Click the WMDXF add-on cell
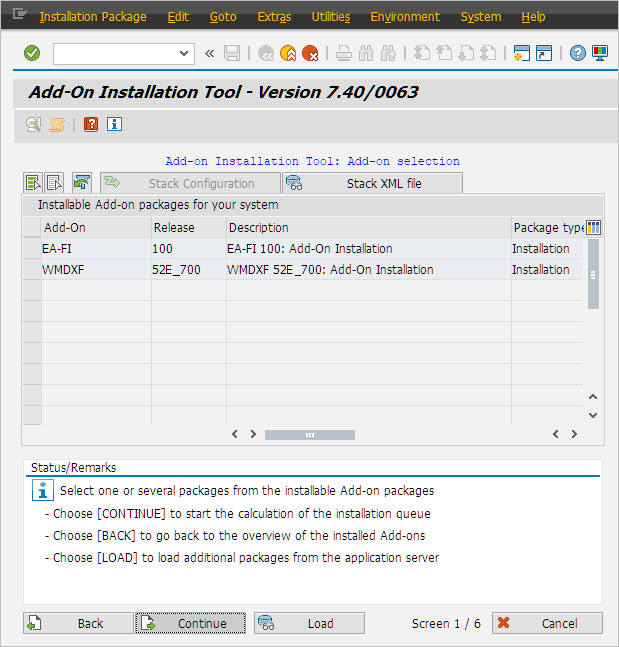This screenshot has width=619, height=647. [x=96, y=269]
